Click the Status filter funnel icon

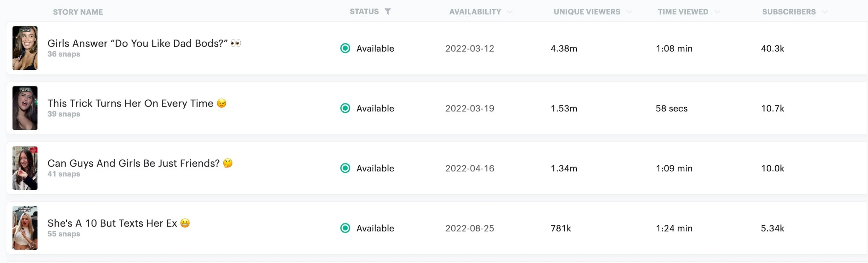[x=387, y=12]
